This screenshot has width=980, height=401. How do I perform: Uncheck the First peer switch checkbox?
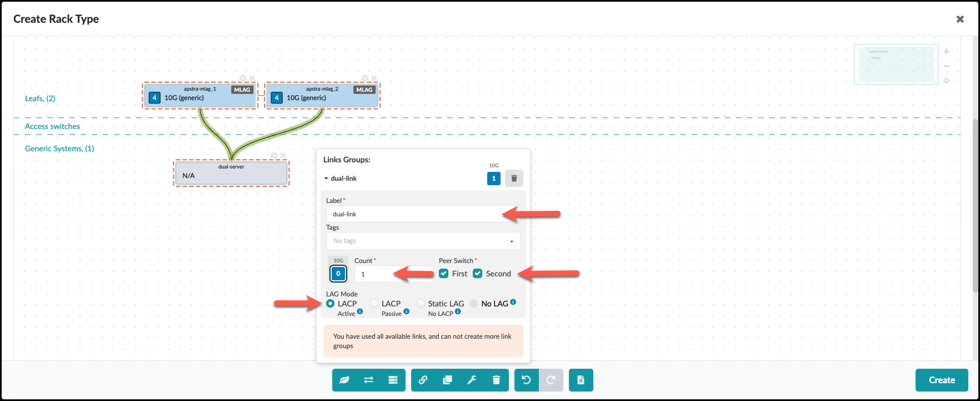tap(444, 274)
